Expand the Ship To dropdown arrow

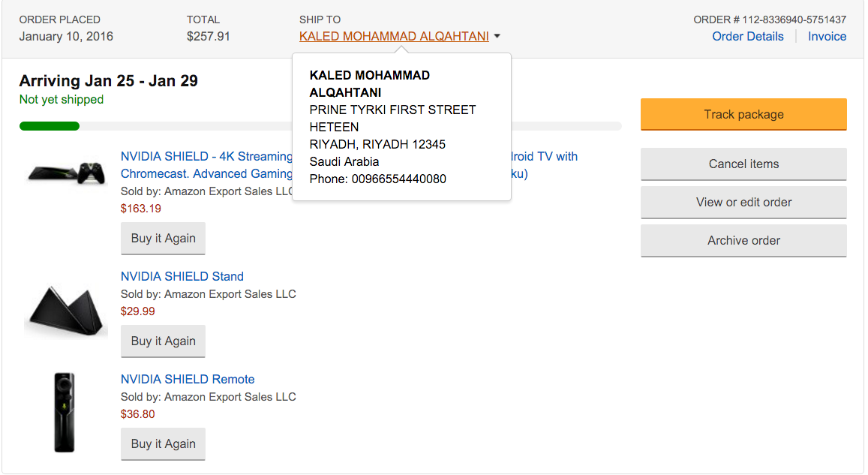497,36
